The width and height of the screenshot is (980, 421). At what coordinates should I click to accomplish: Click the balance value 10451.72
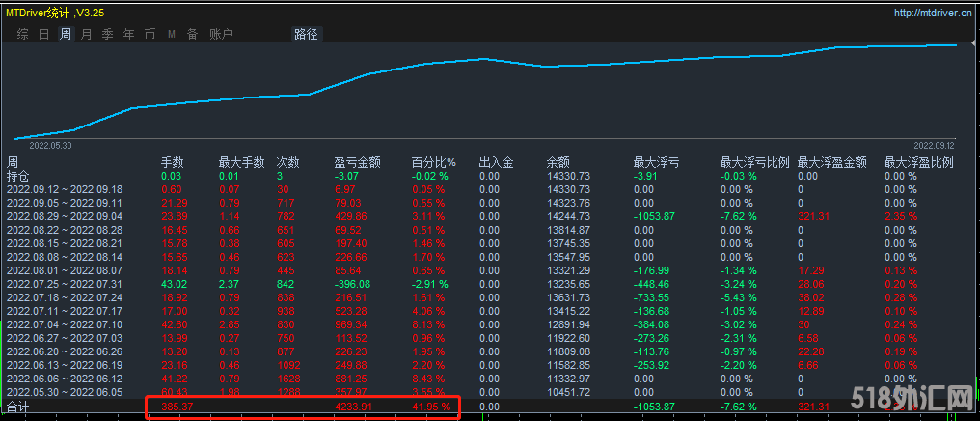pyautogui.click(x=567, y=392)
